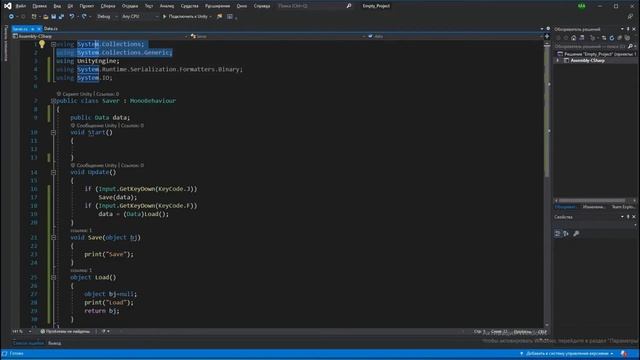
Task: Switch to the Team Explorer tab
Action: [622, 207]
